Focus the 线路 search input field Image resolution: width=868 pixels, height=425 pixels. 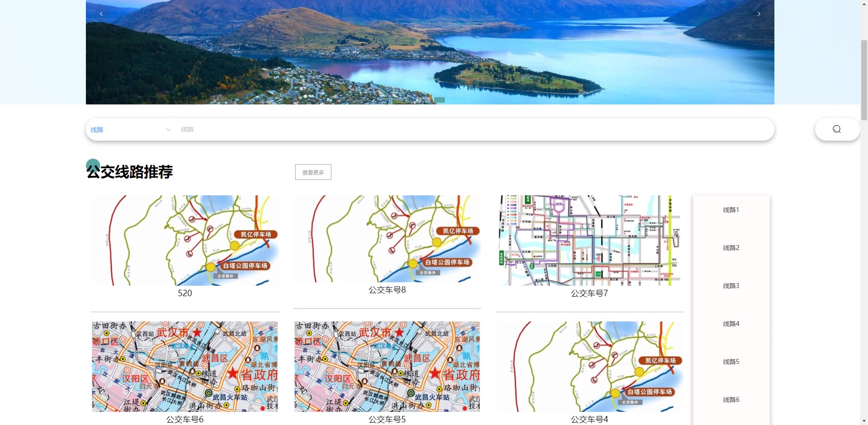click(x=475, y=130)
